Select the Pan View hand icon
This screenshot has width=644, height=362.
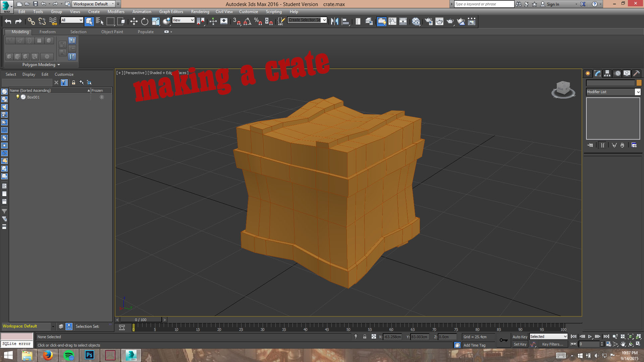click(623, 344)
